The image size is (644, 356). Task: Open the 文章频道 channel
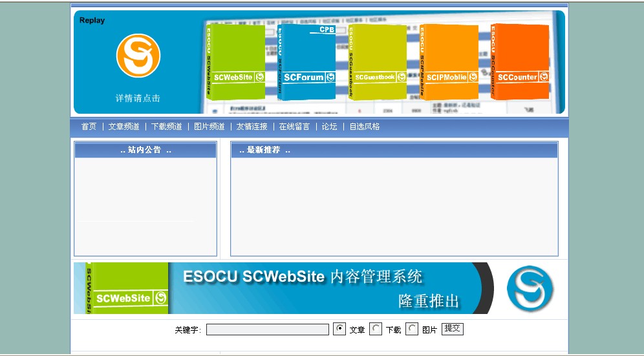tap(123, 127)
